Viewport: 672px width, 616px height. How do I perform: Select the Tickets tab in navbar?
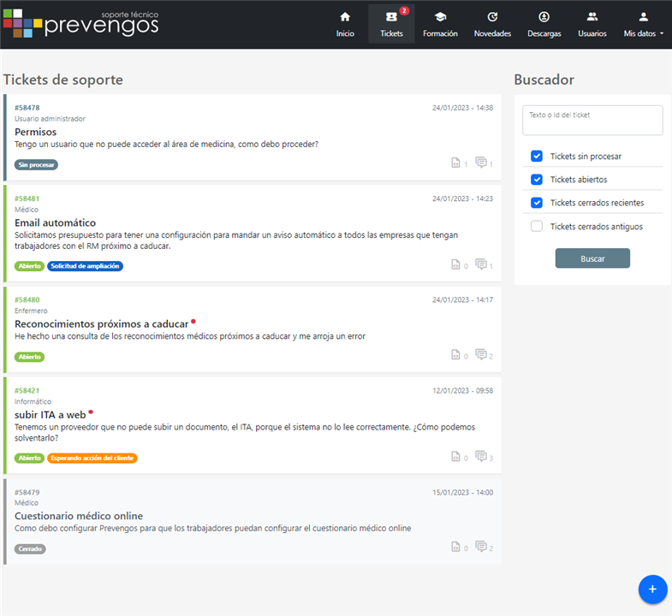pos(391,24)
